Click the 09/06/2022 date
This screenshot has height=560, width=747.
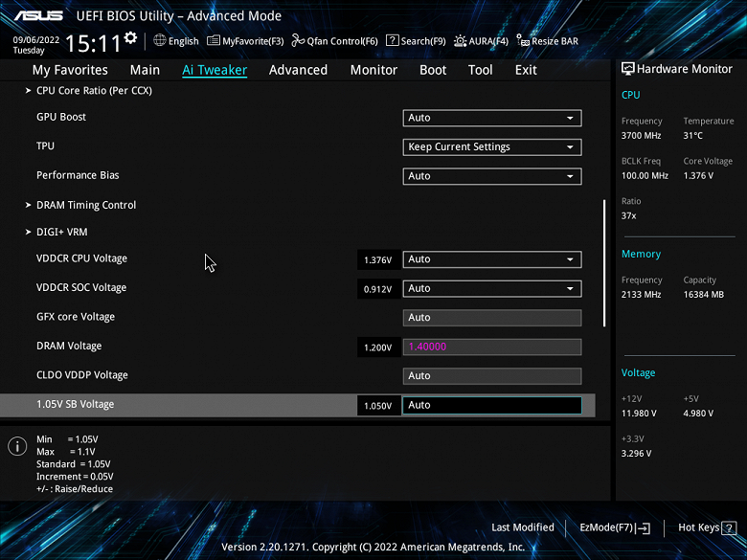pyautogui.click(x=36, y=40)
